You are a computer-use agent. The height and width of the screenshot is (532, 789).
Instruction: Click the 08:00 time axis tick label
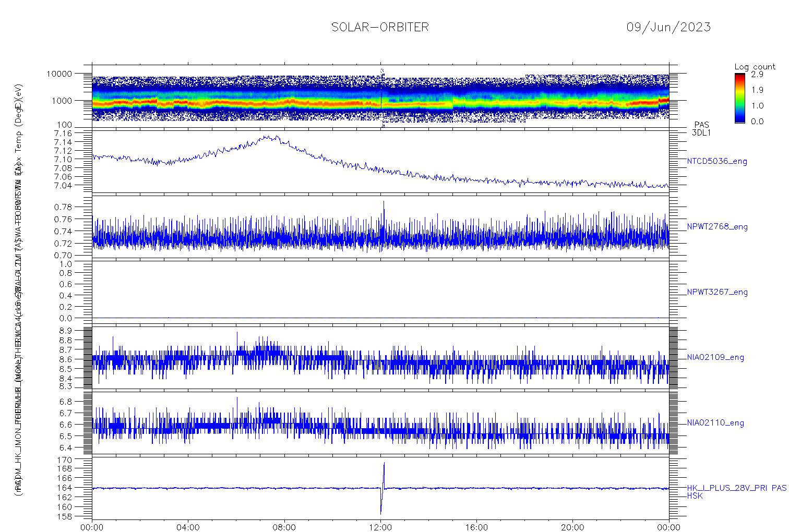(284, 528)
